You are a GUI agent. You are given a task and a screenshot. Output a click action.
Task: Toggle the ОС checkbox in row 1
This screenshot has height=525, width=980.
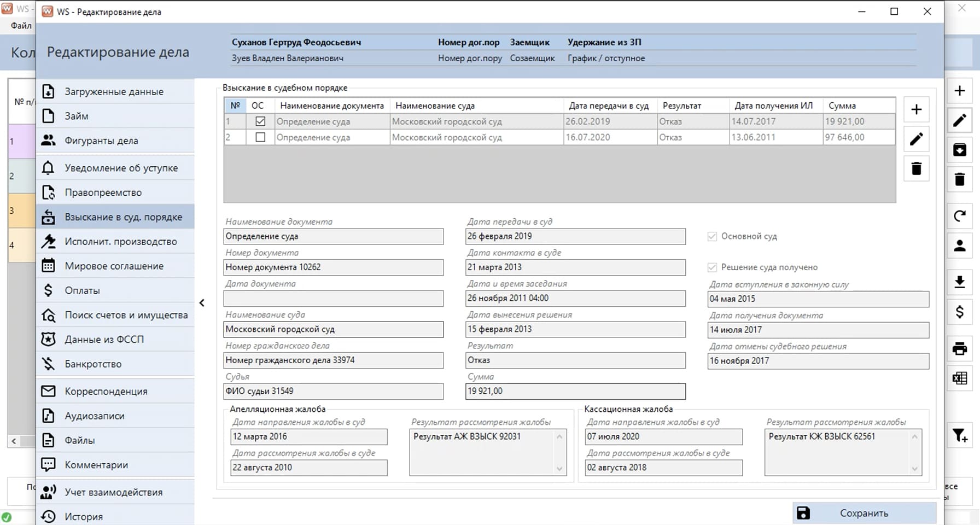tap(260, 121)
